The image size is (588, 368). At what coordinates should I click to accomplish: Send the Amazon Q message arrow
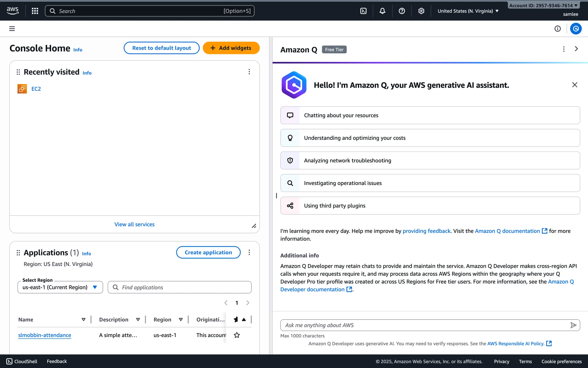pos(573,325)
